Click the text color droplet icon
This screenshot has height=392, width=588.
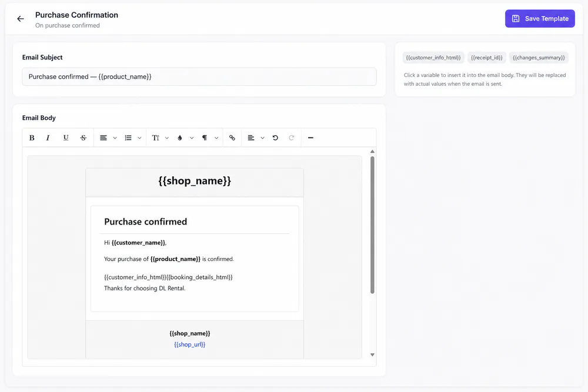coord(180,138)
